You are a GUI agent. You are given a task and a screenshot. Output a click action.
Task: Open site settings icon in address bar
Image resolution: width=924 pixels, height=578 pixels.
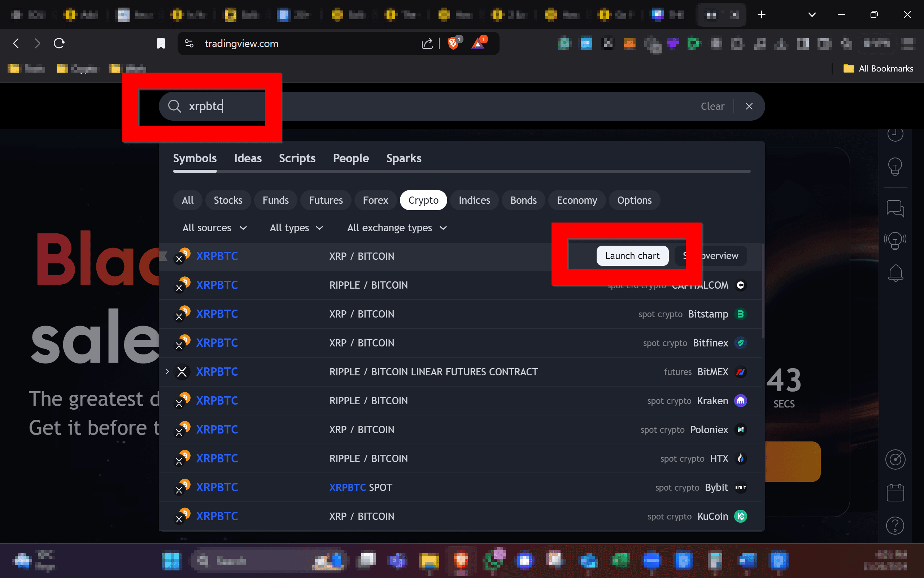(x=189, y=44)
